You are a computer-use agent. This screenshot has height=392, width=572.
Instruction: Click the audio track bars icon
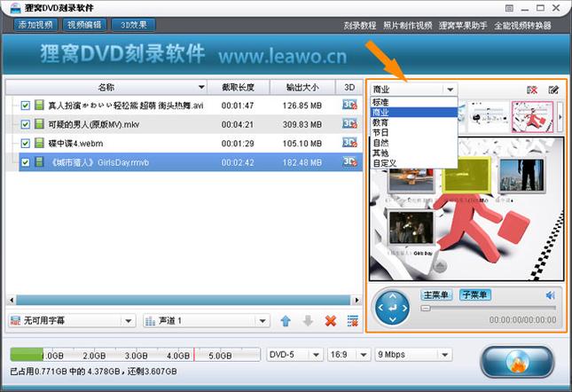pyautogui.click(x=150, y=321)
